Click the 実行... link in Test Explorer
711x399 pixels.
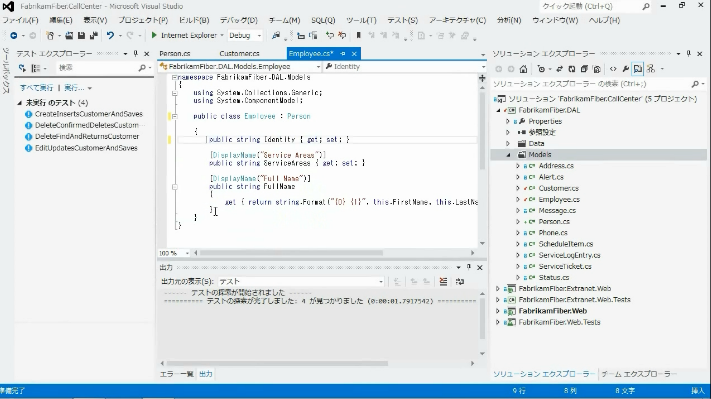coord(74,88)
